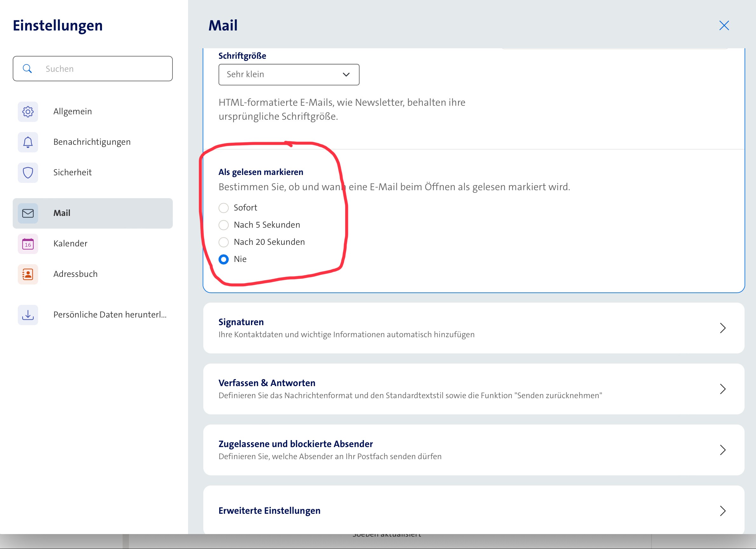756x549 pixels.
Task: Click the Kalender calendar icon
Action: (x=28, y=244)
